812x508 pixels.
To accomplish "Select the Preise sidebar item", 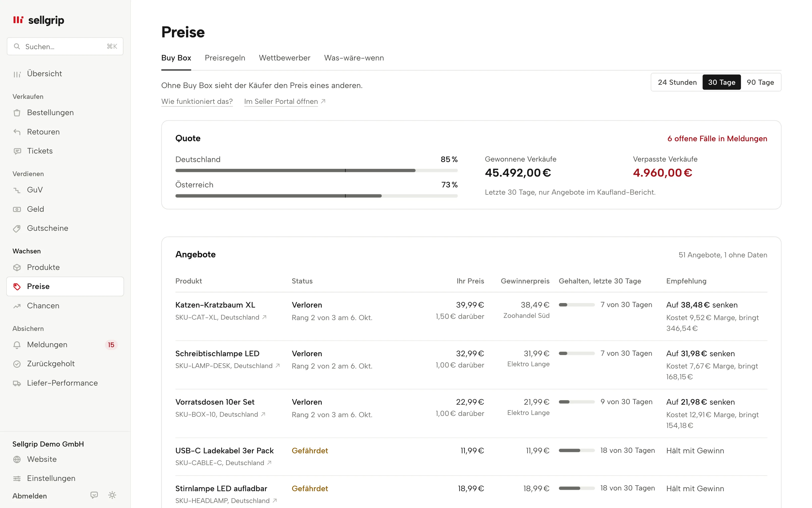I will tap(65, 286).
